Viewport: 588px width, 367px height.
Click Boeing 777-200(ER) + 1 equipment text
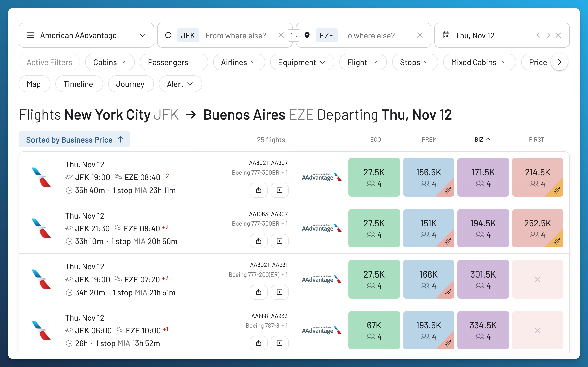258,274
